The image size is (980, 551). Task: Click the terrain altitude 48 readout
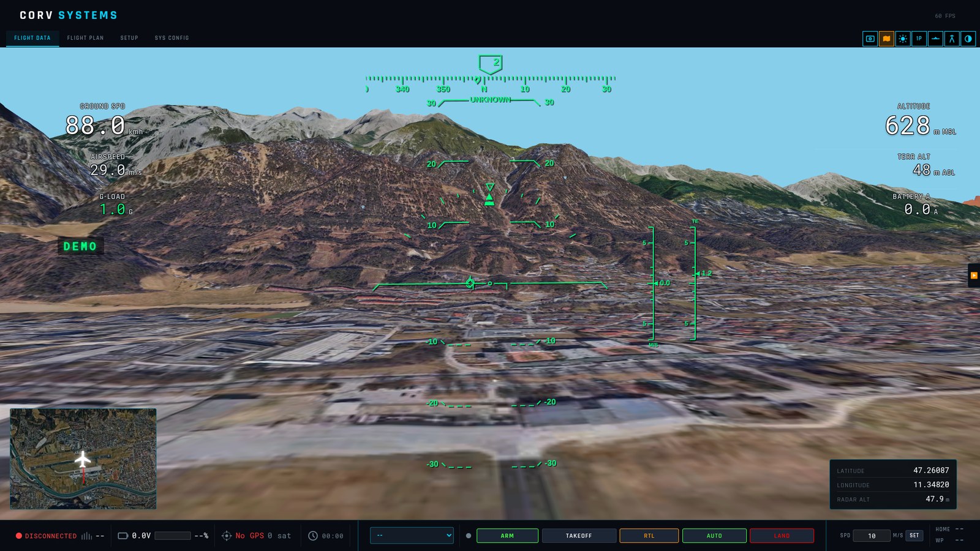[922, 170]
